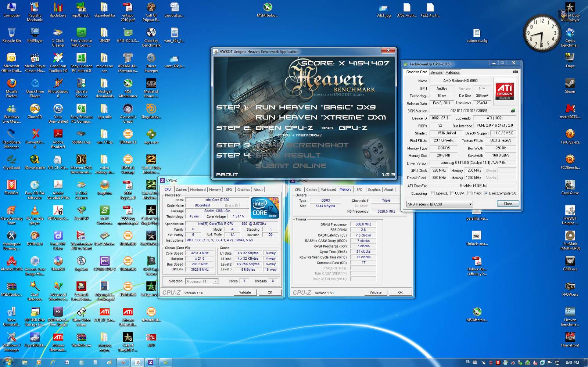Click OK in the CPU-Z Memory window
588x367 pixels.
(x=400, y=292)
